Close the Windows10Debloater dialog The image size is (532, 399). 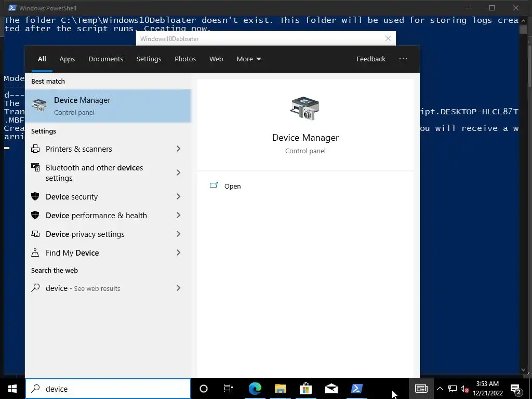click(x=388, y=38)
